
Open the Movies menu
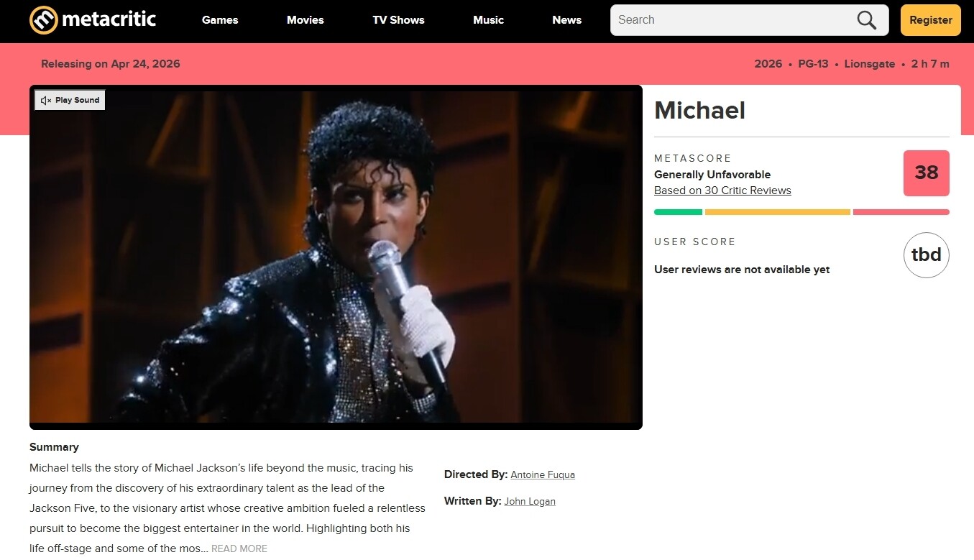tap(305, 20)
